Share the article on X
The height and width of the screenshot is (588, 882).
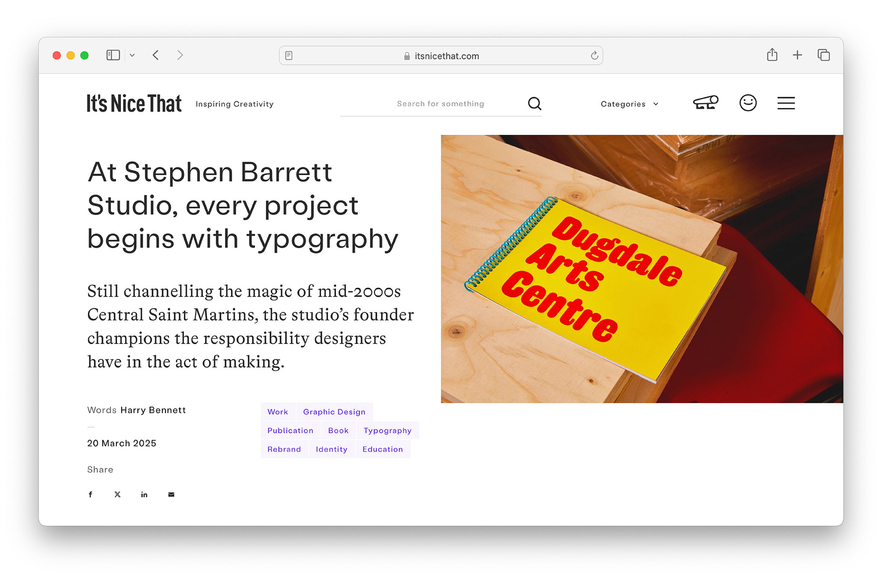tap(118, 494)
